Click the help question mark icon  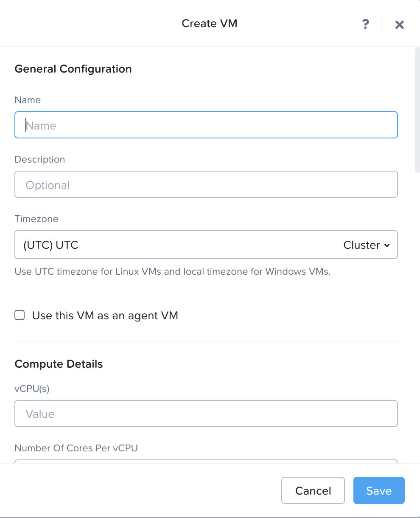click(x=366, y=24)
